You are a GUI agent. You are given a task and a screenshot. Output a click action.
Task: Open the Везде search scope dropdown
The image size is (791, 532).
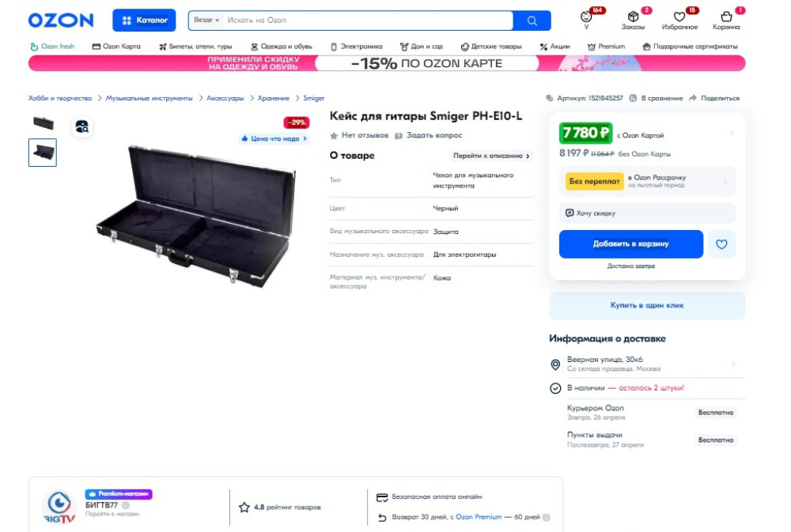pos(206,21)
